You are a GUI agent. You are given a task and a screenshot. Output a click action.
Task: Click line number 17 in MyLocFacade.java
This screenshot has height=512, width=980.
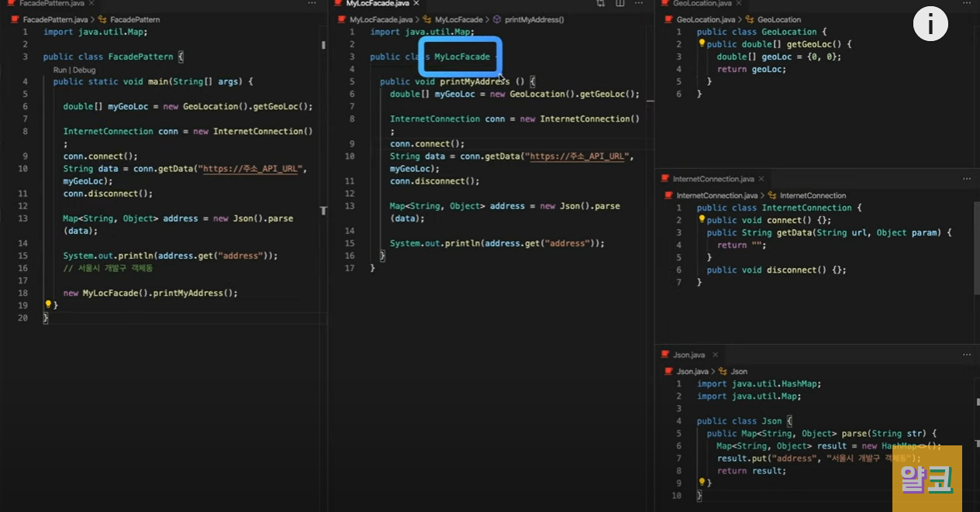coord(350,268)
